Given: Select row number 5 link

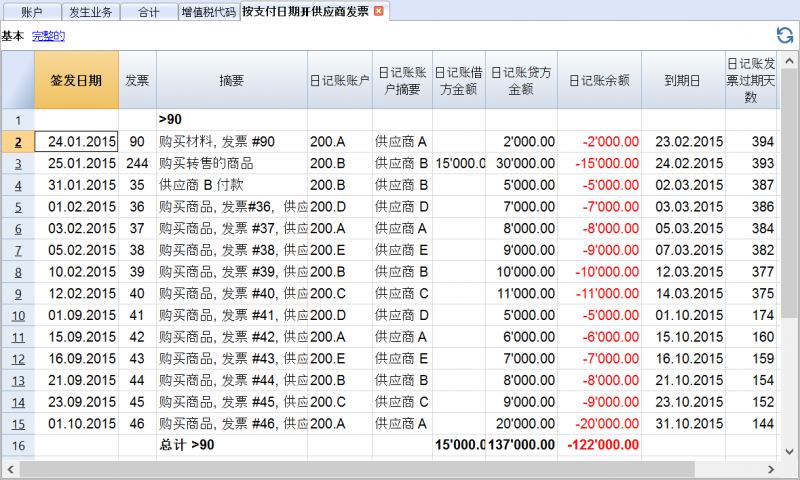Looking at the screenshot, I should click(18, 207).
